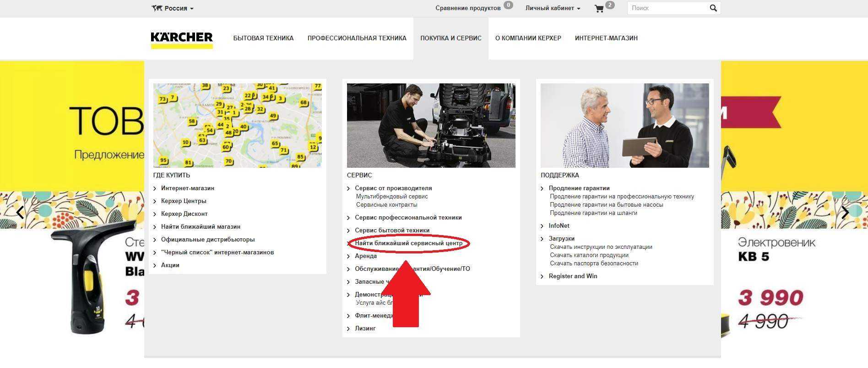Click the chevron before InfoNet

(x=542, y=226)
